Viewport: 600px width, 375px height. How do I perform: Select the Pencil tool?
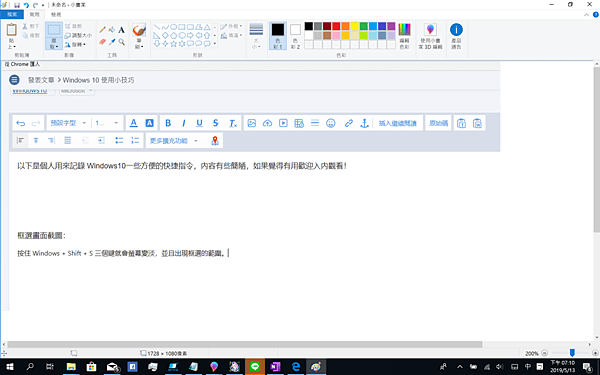tap(102, 30)
